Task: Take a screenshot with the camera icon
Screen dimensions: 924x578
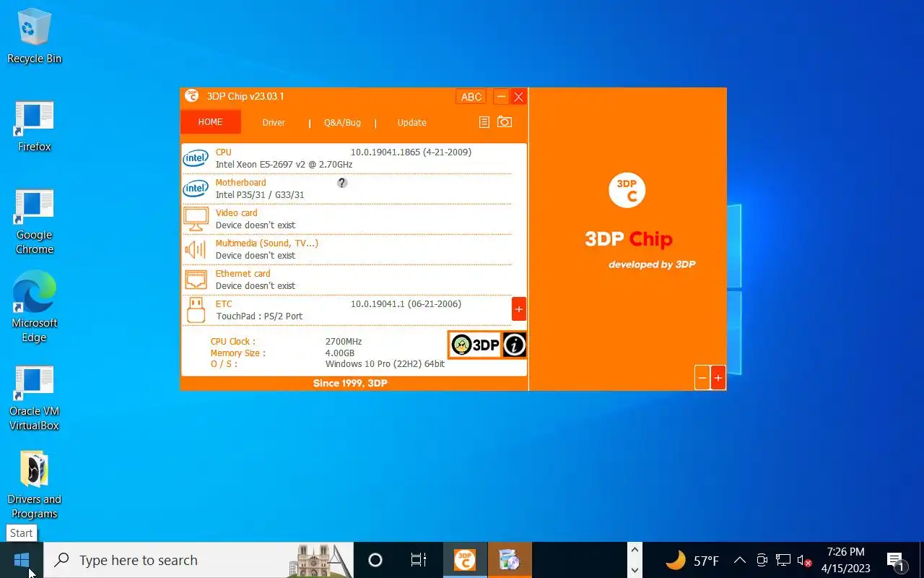Action: tap(505, 122)
